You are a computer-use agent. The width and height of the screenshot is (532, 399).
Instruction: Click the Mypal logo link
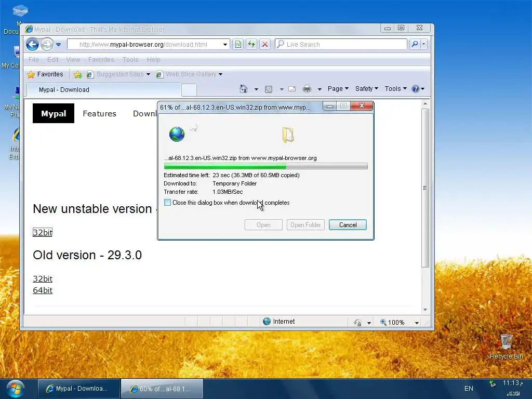[x=54, y=113]
